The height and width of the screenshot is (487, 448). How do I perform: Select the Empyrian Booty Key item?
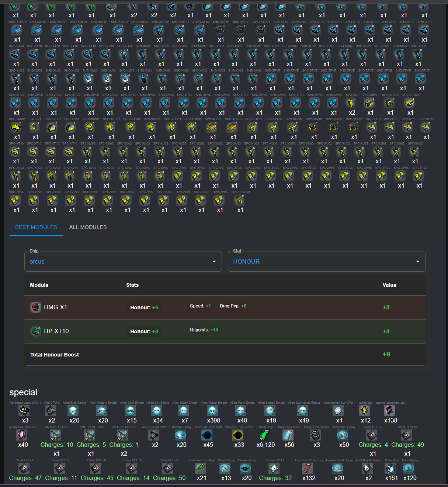[308, 468]
